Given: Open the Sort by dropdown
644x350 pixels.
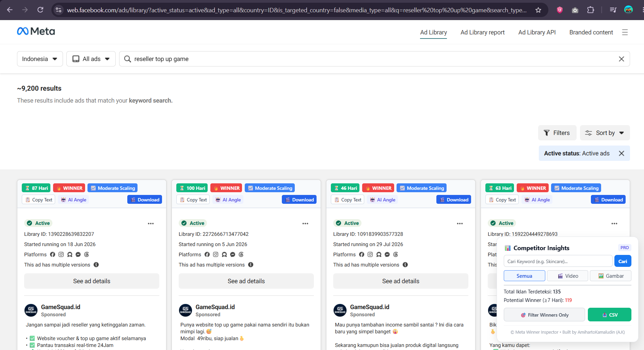Looking at the screenshot, I should [605, 133].
